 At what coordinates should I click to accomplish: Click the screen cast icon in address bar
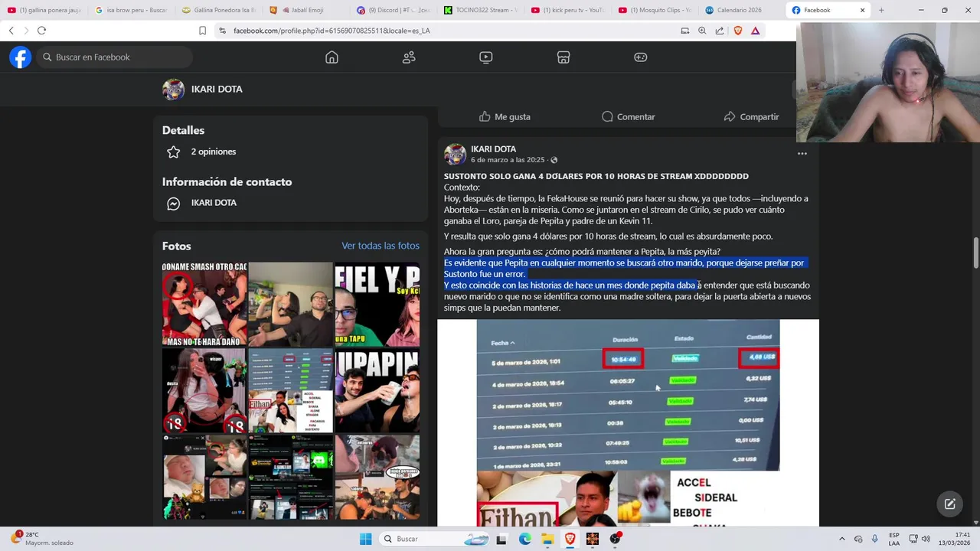tap(685, 31)
